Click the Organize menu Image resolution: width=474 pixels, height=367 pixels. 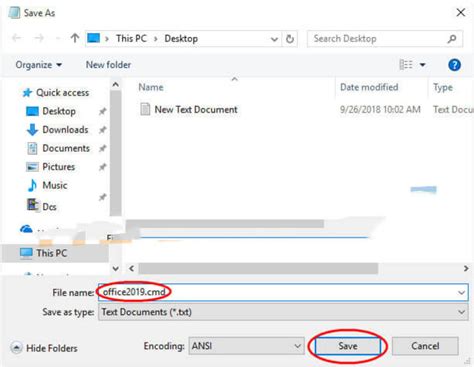click(38, 65)
